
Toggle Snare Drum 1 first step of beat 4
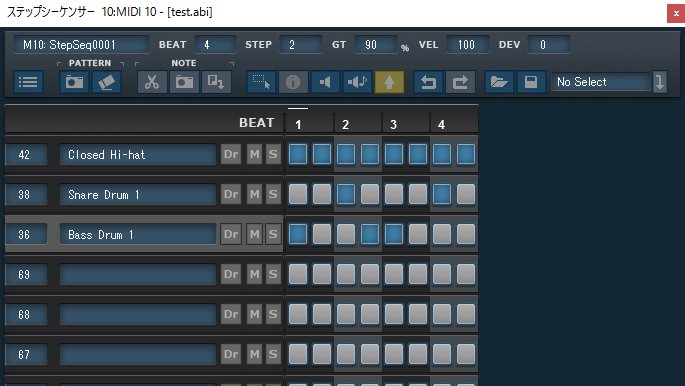pyautogui.click(x=442, y=194)
